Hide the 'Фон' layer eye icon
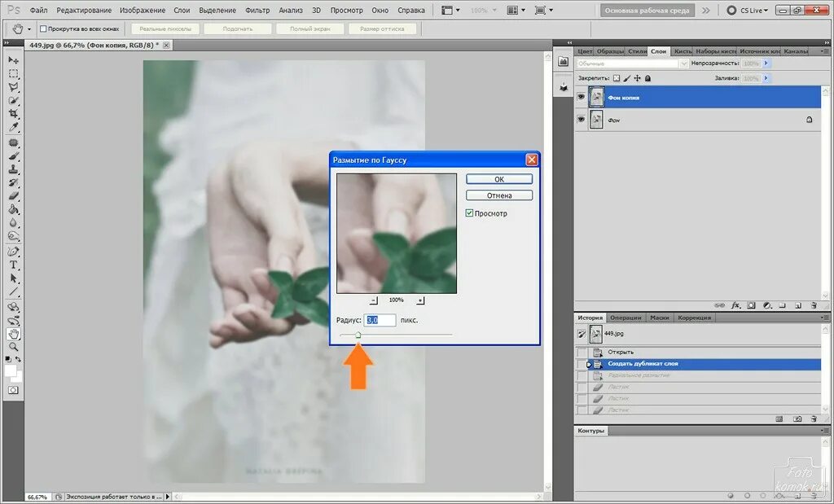 tap(581, 120)
